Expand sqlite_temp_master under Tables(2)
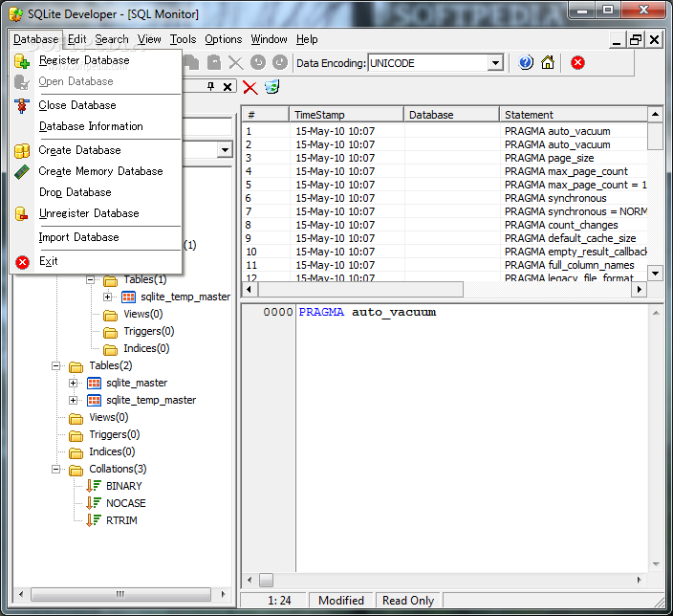Viewport: 673px width, 616px height. (x=73, y=400)
